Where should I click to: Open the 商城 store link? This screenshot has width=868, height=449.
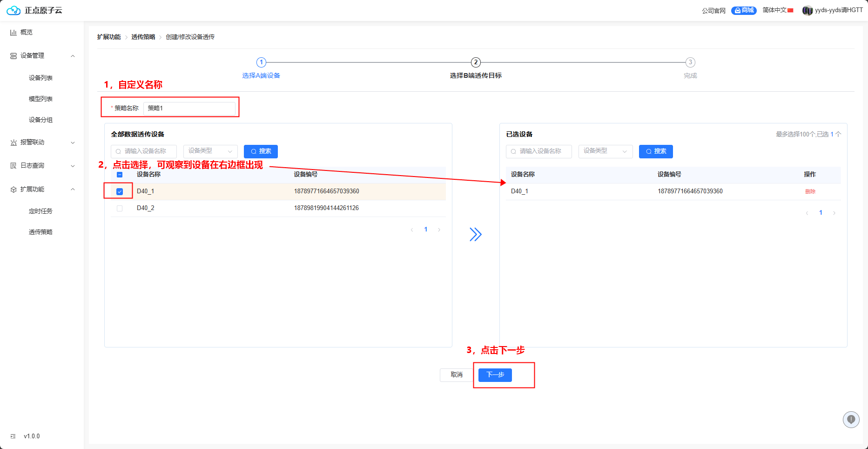[x=744, y=10]
